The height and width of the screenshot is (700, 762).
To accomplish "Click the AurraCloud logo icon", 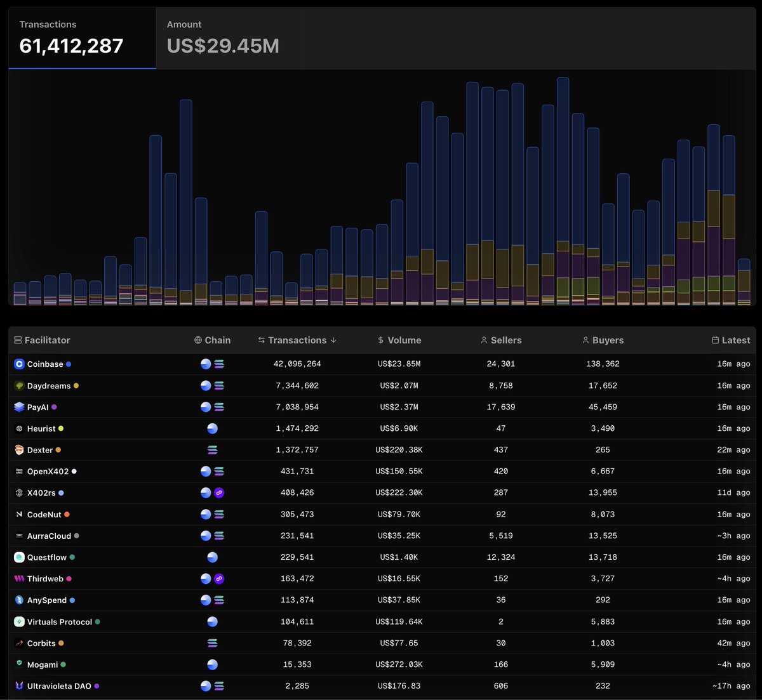I will [19, 536].
